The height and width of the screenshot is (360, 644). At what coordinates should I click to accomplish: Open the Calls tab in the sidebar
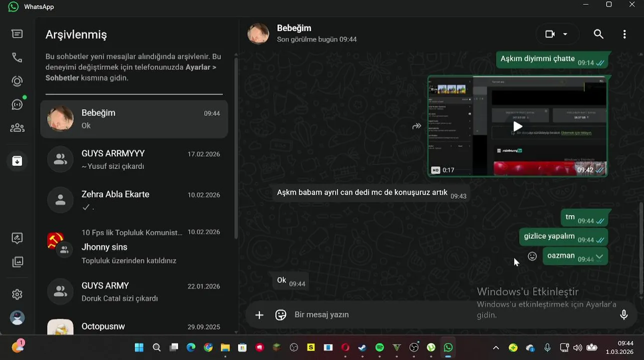(17, 57)
